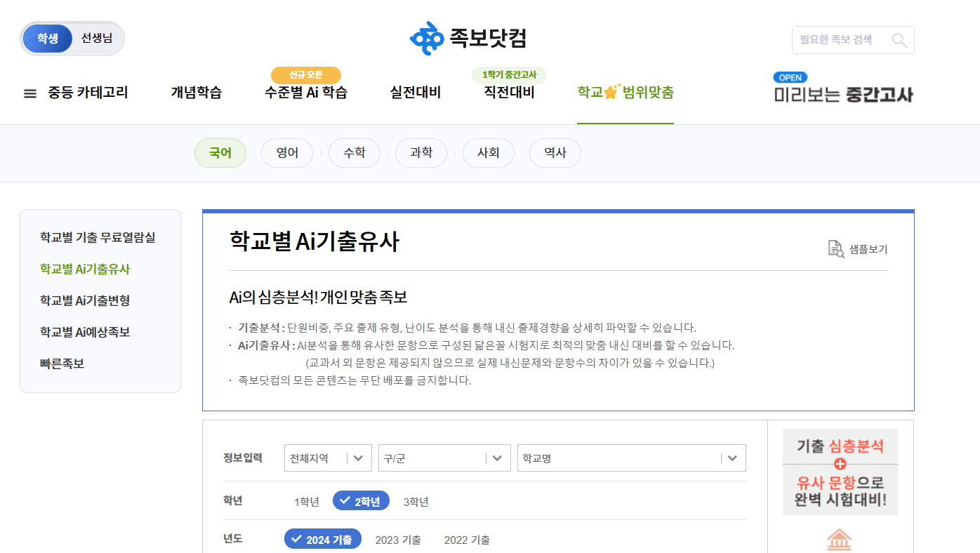The height and width of the screenshot is (553, 980).
Task: Select grade 3학년
Action: coord(416,502)
